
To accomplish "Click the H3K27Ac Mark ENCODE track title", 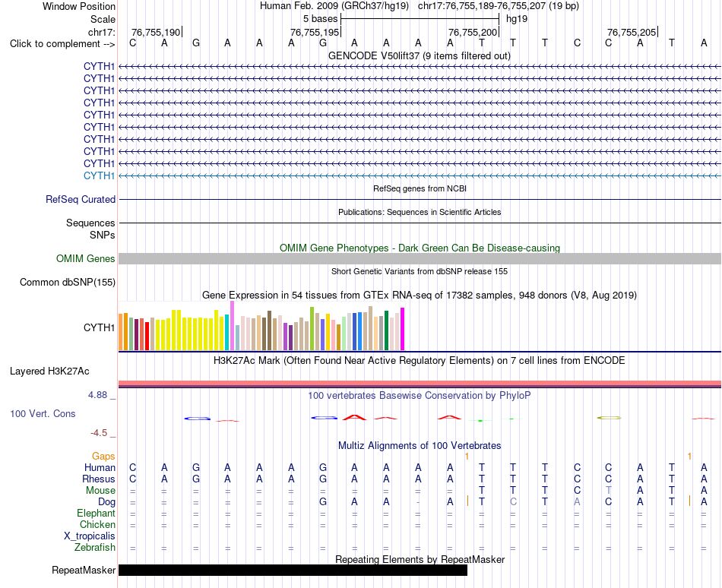I will [420, 360].
